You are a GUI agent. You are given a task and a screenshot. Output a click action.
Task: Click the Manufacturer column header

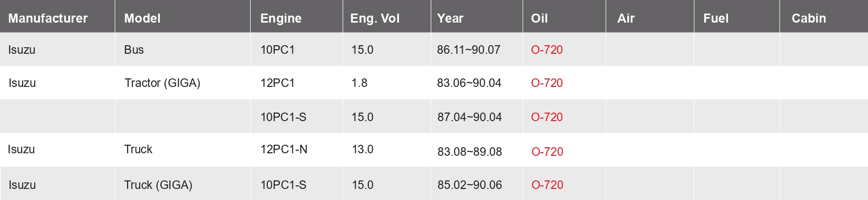coord(48,19)
